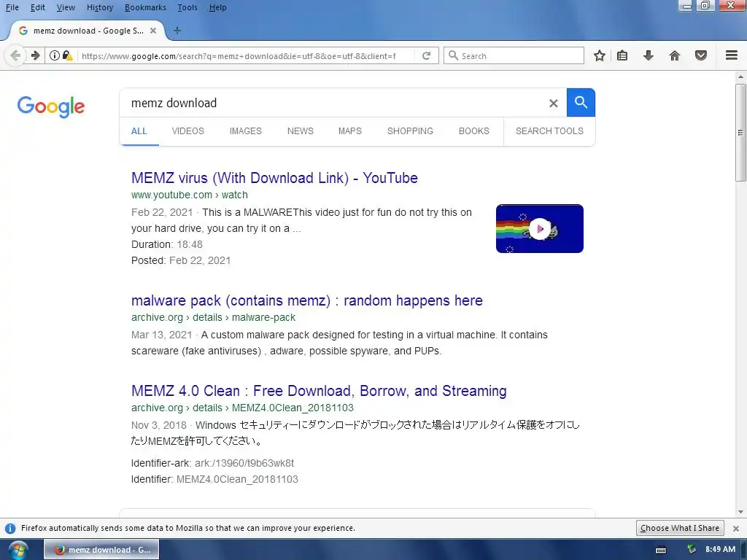Viewport: 747px width, 560px height.
Task: Focus the URL address bar
Action: pos(239,55)
